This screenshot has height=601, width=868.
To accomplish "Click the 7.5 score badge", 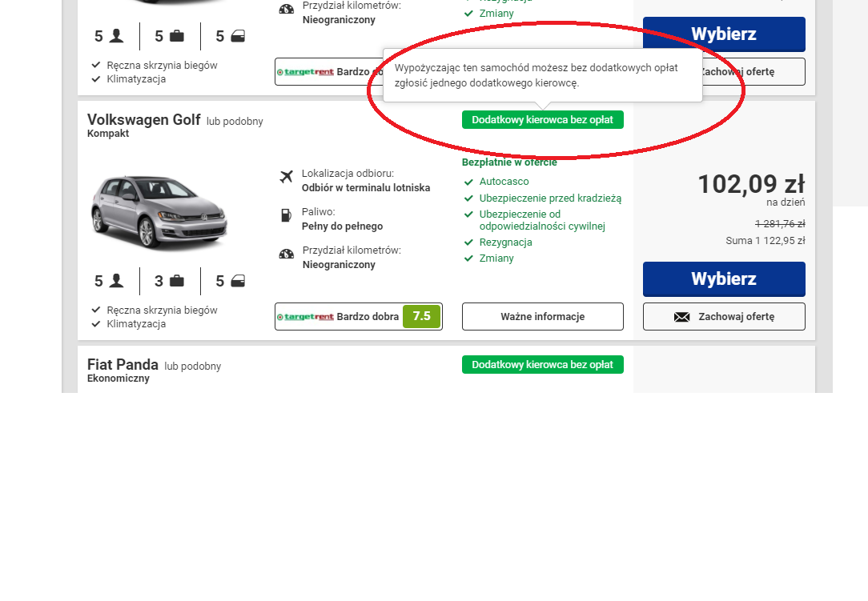I will point(421,317).
